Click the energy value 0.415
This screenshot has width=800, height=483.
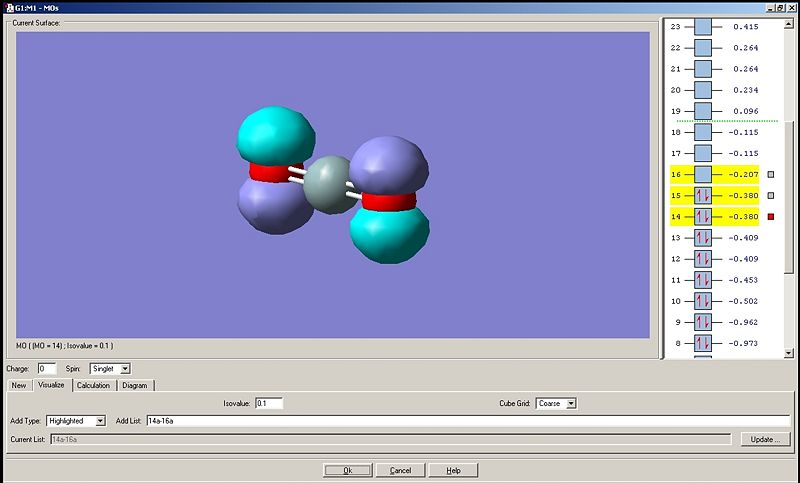[745, 27]
